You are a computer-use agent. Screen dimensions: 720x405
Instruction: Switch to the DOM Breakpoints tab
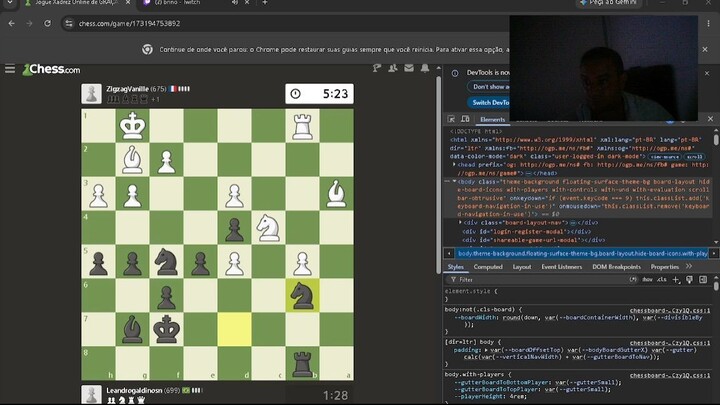[x=616, y=267]
